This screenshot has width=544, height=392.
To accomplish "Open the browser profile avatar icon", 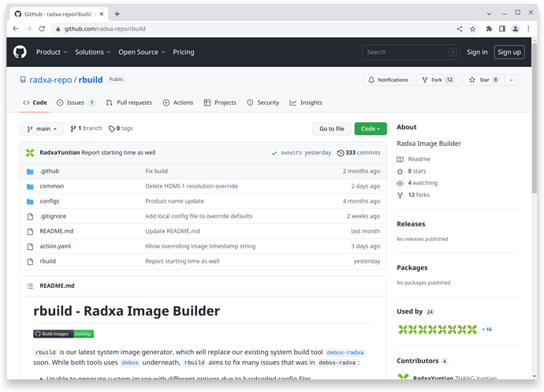I will [516, 29].
